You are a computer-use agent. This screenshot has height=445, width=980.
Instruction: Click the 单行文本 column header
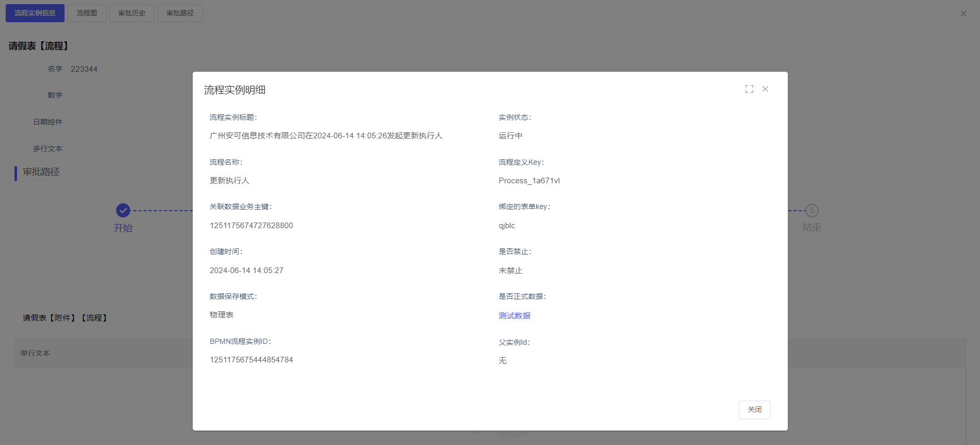click(35, 353)
